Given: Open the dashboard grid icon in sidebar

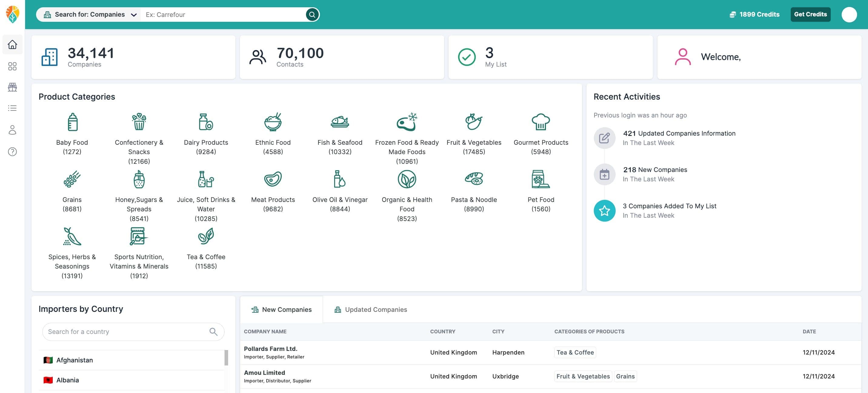Looking at the screenshot, I should click(x=12, y=66).
